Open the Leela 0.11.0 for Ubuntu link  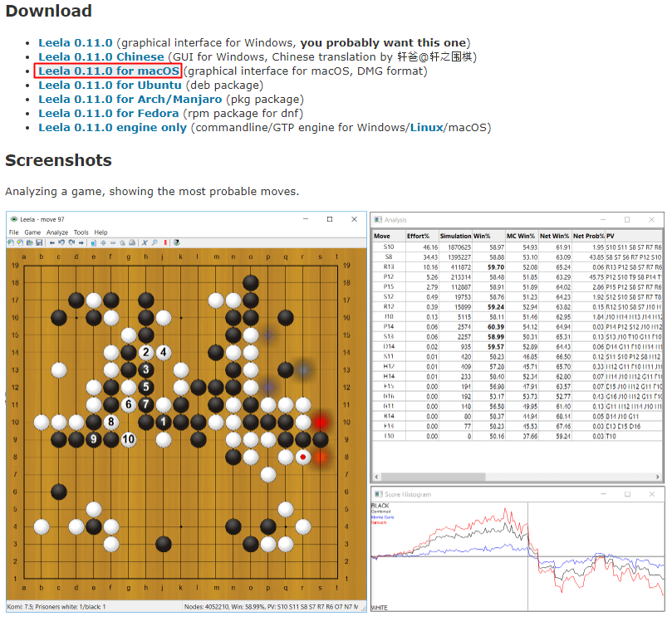[x=110, y=85]
